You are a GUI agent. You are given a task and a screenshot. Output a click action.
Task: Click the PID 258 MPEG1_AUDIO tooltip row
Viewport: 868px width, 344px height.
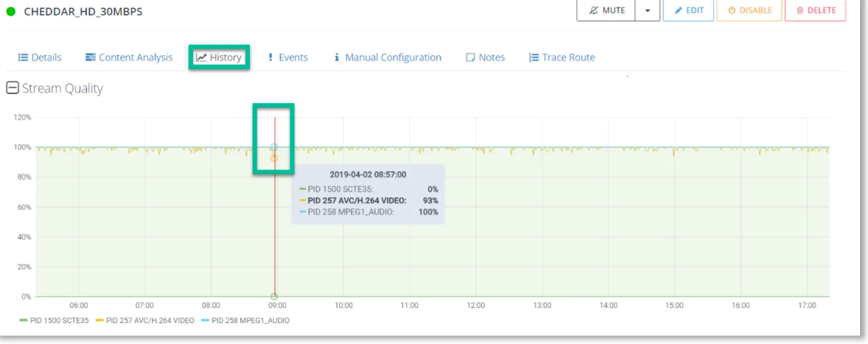368,212
